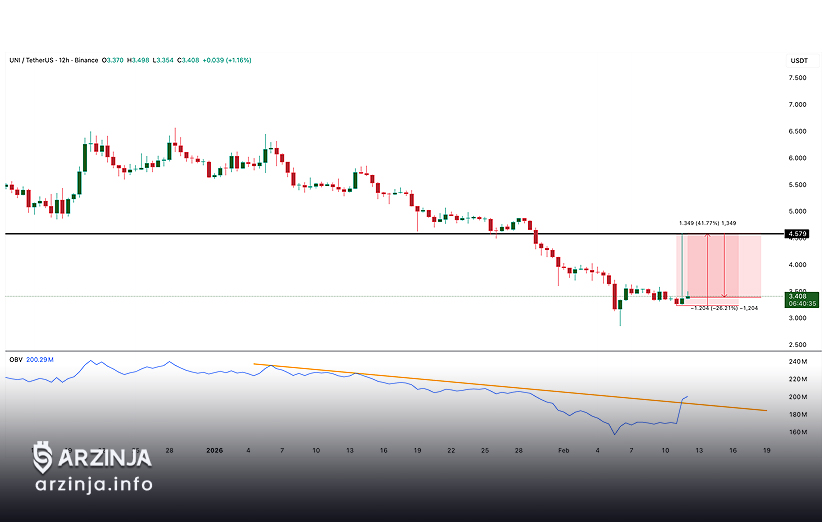
Task: Select the black horizontal resistance line
Action: [300, 234]
